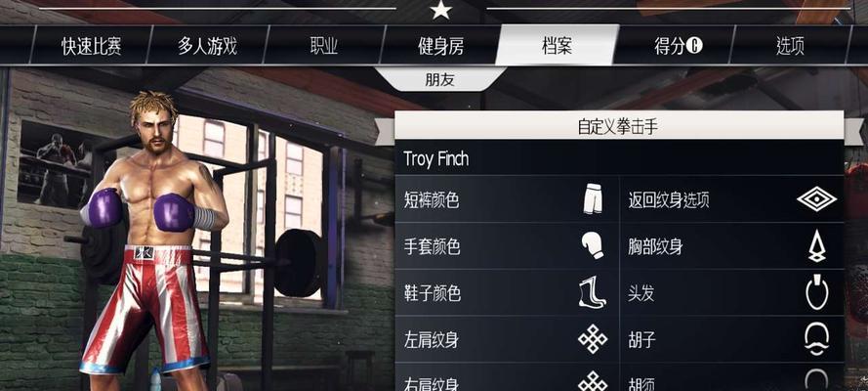Select the 选项 tab
The height and width of the screenshot is (391, 868).
point(790,46)
